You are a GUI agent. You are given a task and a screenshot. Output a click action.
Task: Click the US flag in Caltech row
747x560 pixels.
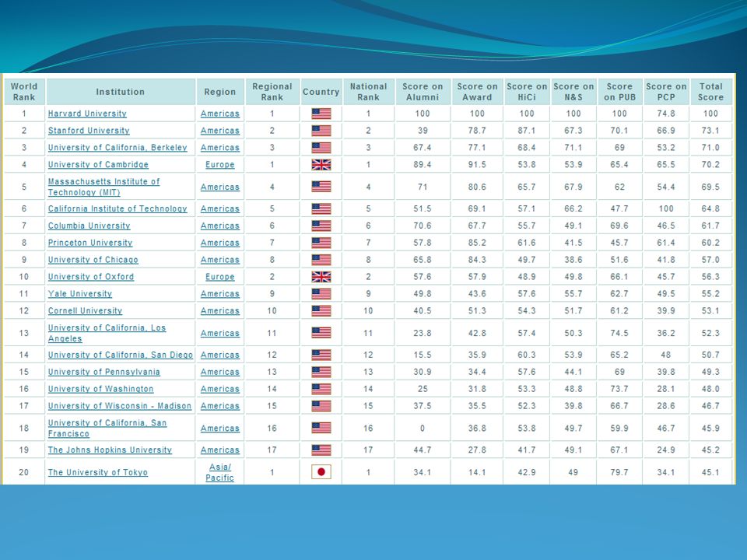point(321,209)
